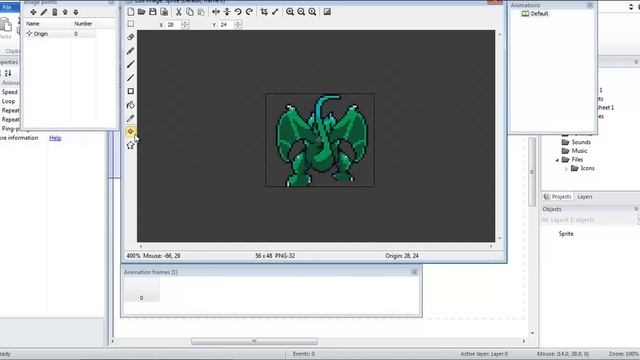Screen dimensions: 640x360
Task: Click the export/save-all icon beside the floppy disk
Action: click(164, 12)
